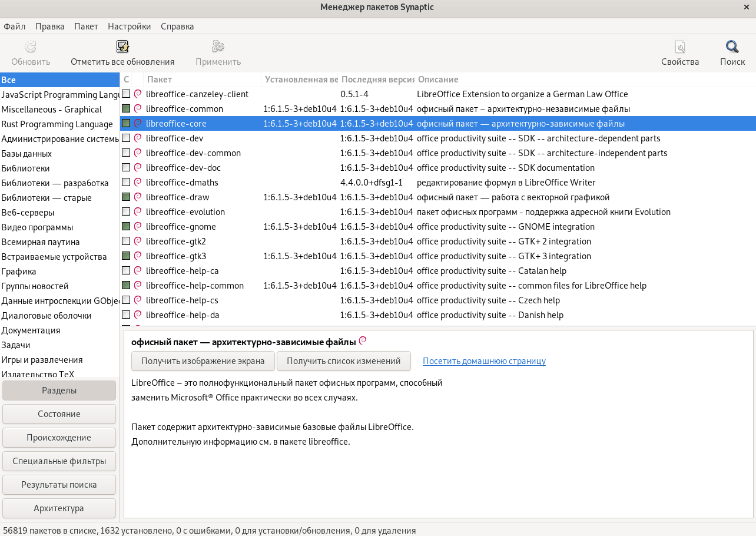Click the Apply (Применить) gears icon
756x536 pixels.
click(x=218, y=48)
